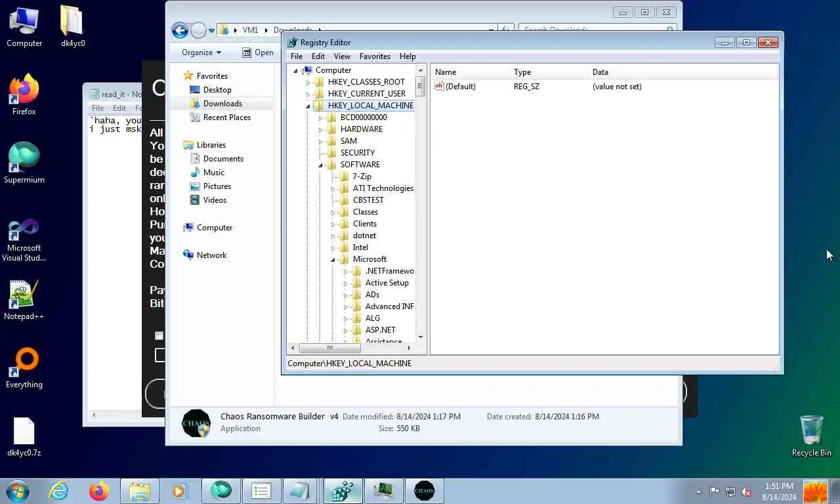Open the Registry Editor File menu
This screenshot has width=840, height=504.
tap(297, 56)
